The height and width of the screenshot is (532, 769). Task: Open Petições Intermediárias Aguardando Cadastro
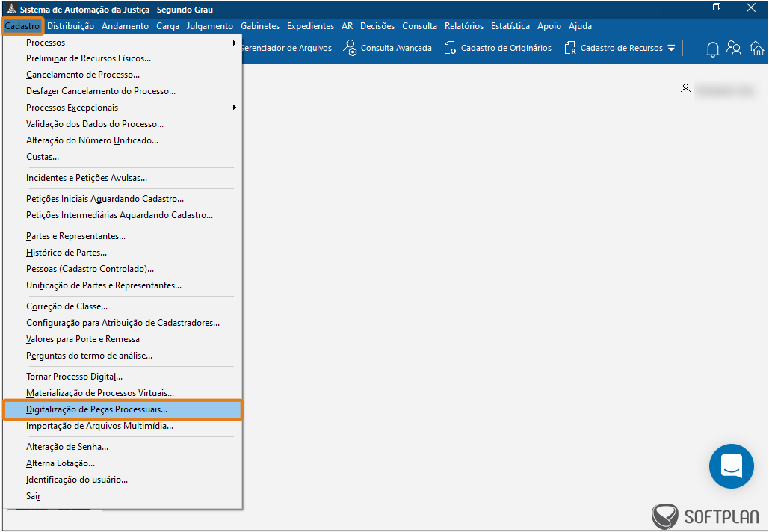[123, 215]
